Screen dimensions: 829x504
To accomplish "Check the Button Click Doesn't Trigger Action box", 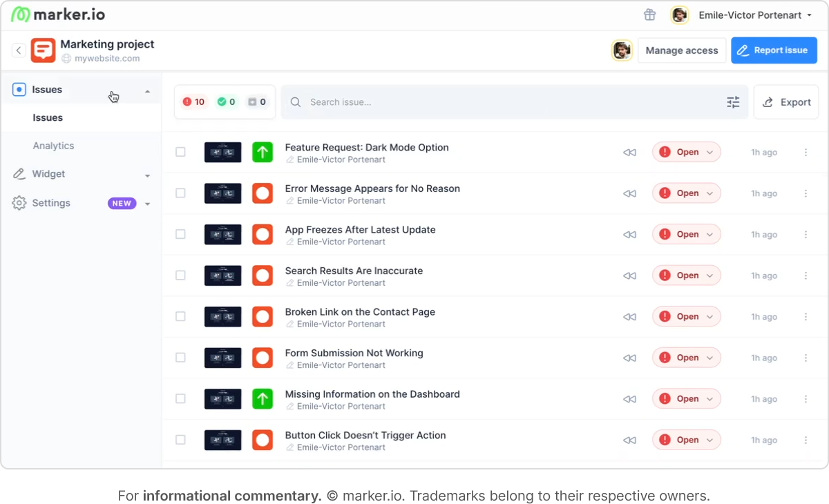I will [180, 440].
